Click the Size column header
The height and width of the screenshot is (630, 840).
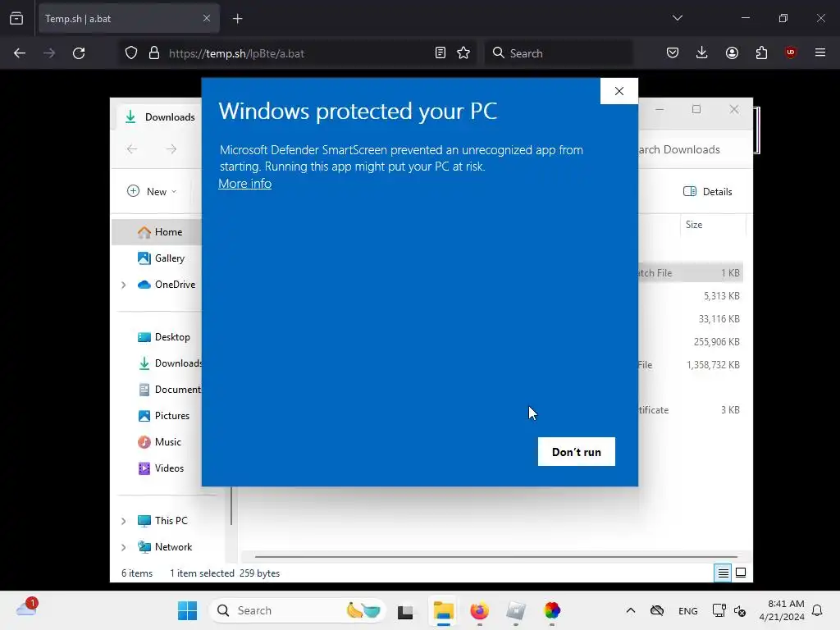pyautogui.click(x=713, y=225)
